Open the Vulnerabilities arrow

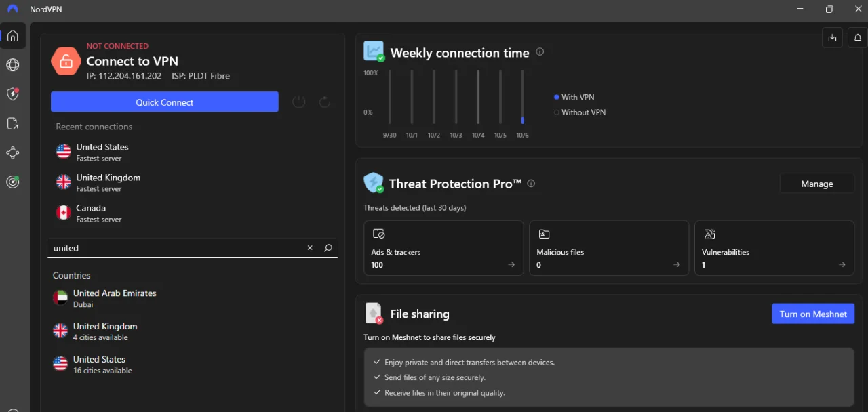tap(842, 265)
